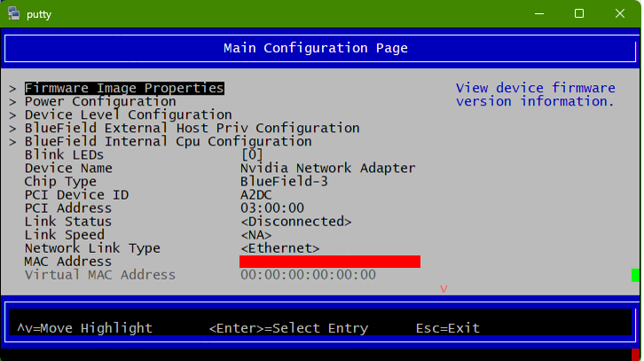Viewport: 644px width, 361px height.
Task: Expand arrow beside Power Configuration
Action: click(x=13, y=102)
